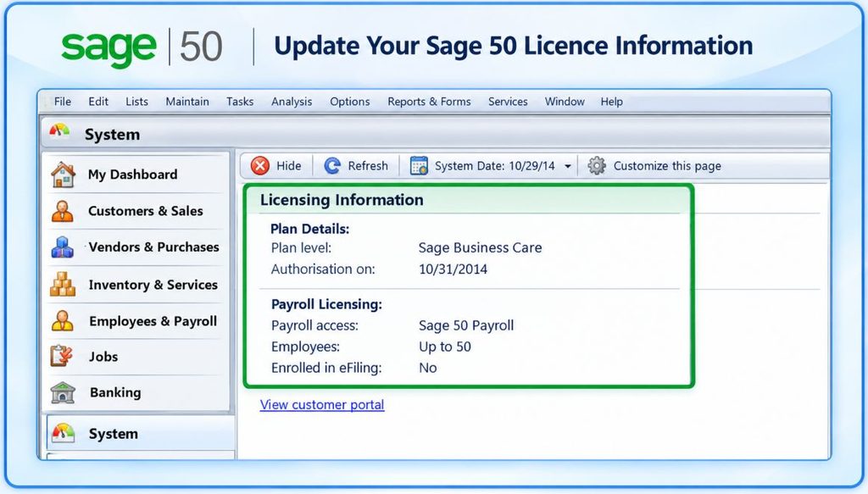The height and width of the screenshot is (494, 868).
Task: Click the System gauge icon in sidebar
Action: click(63, 433)
